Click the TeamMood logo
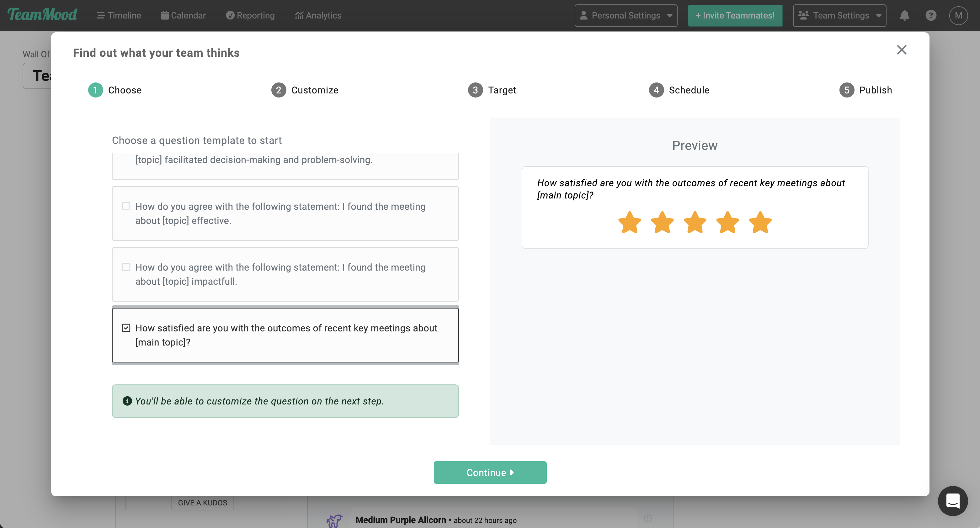 click(x=42, y=15)
